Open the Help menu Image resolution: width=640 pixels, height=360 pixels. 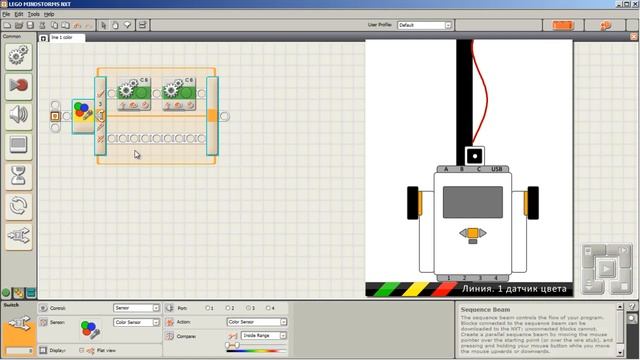click(x=49, y=14)
